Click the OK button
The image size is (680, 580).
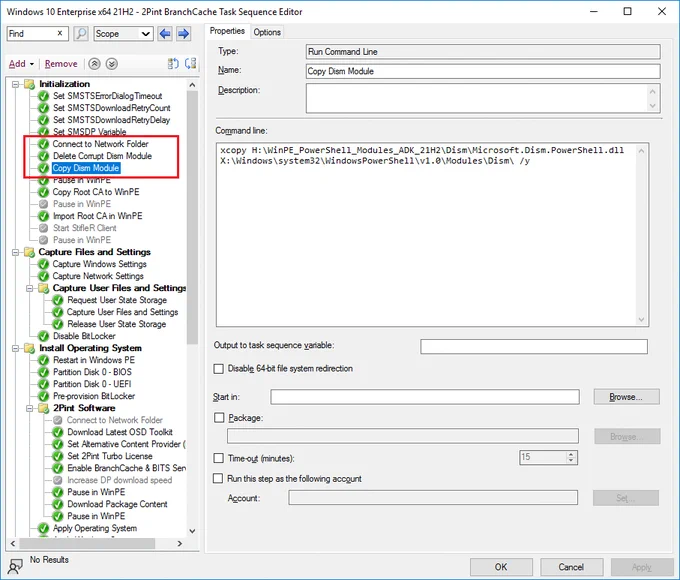click(501, 567)
